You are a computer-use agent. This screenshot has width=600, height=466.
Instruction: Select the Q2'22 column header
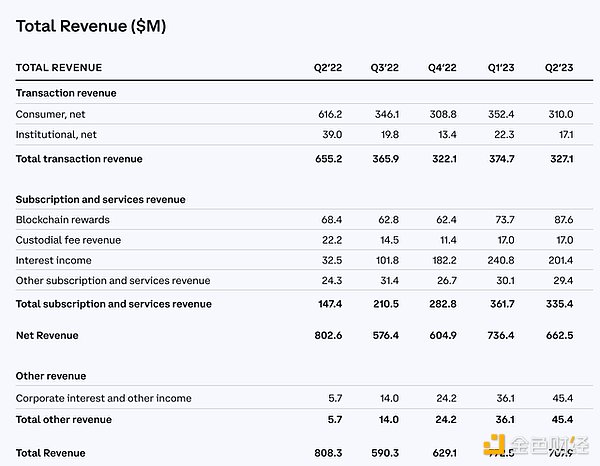point(328,68)
